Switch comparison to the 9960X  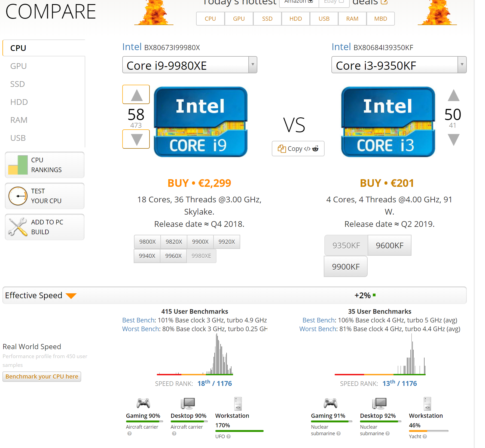(173, 256)
